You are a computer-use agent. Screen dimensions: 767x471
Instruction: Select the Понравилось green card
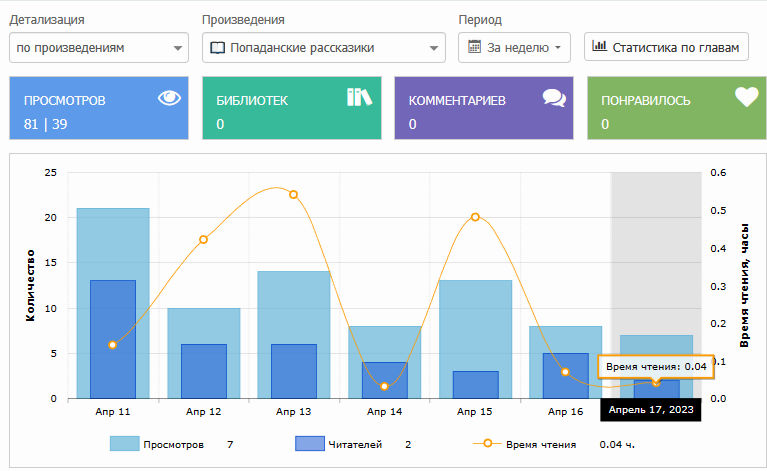[676, 109]
